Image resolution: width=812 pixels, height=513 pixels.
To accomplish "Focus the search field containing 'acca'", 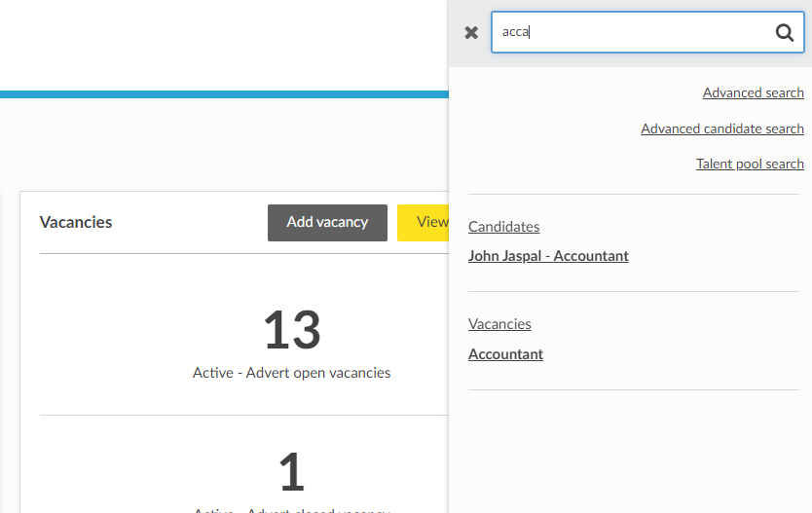I will pyautogui.click(x=633, y=32).
